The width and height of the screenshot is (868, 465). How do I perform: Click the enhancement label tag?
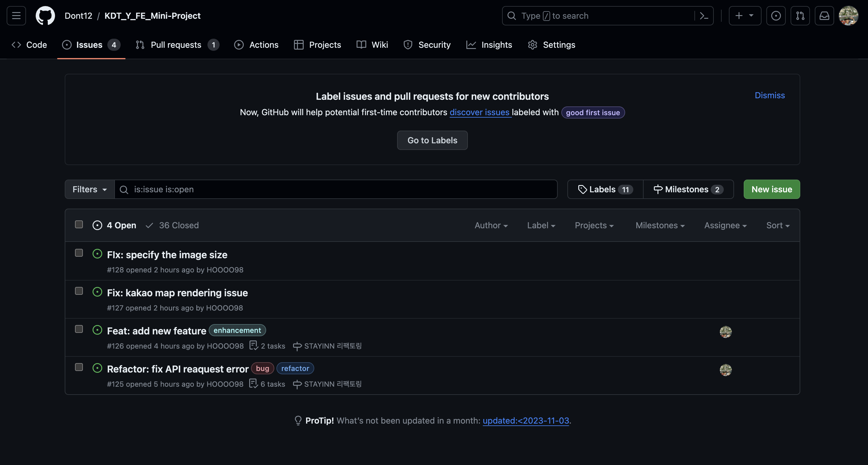[237, 330]
